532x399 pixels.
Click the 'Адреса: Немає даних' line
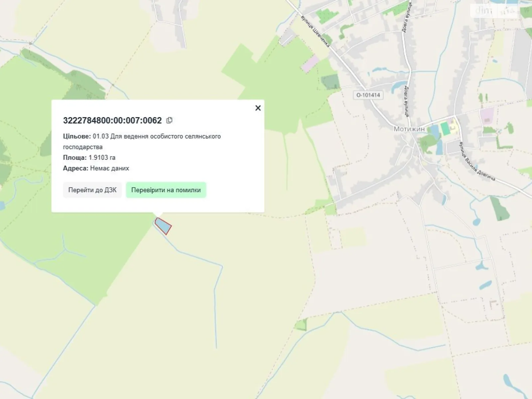coord(96,168)
